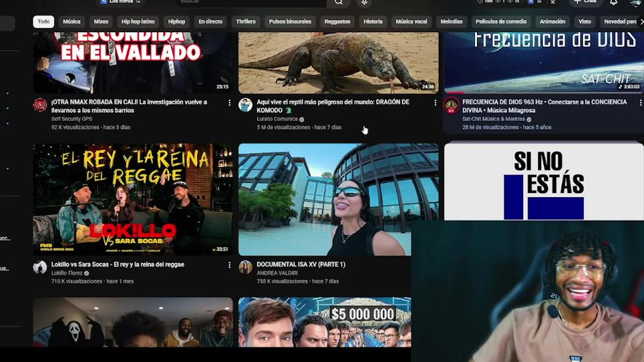Screen dimensions: 644x362
Task: Open the notifications bell
Action: (x=614, y=3)
